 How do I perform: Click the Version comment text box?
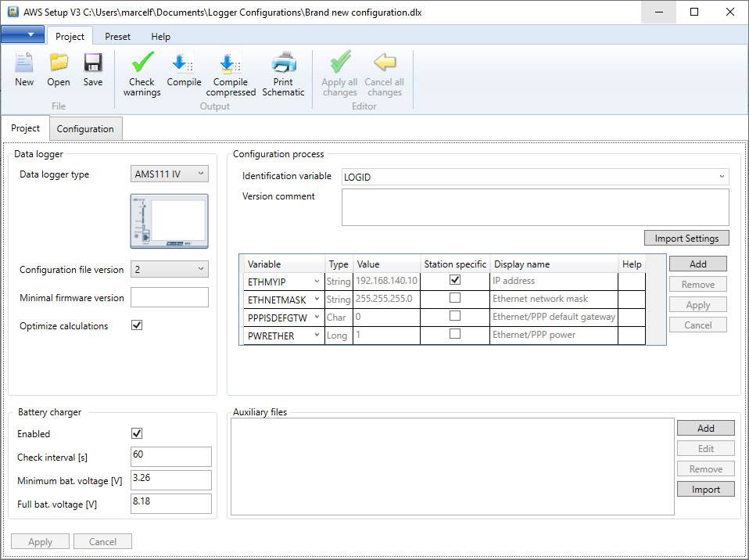coord(536,207)
